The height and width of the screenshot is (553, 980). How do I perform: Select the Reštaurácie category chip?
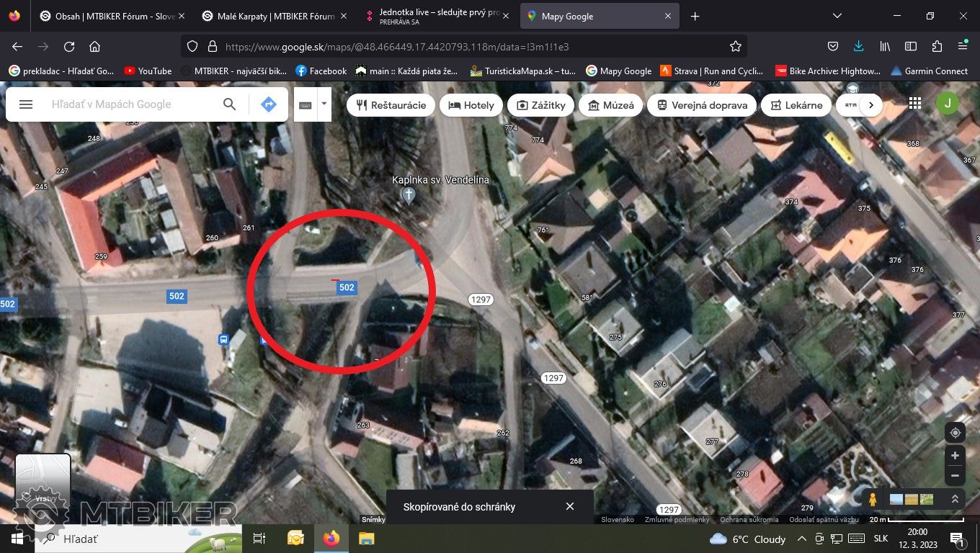pyautogui.click(x=391, y=105)
